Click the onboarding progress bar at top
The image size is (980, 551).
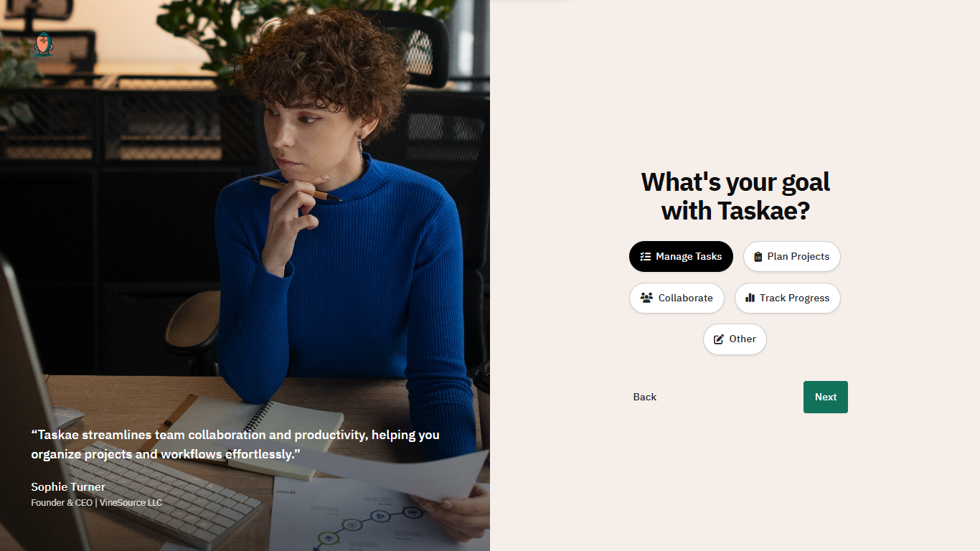735,1
